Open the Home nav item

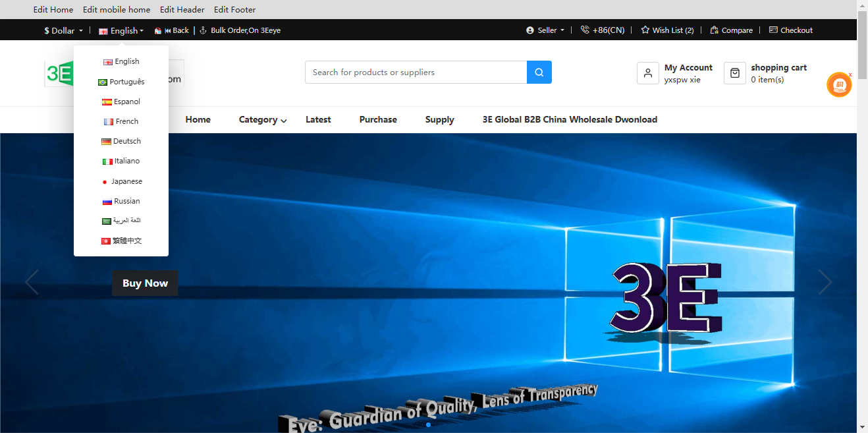tap(198, 119)
